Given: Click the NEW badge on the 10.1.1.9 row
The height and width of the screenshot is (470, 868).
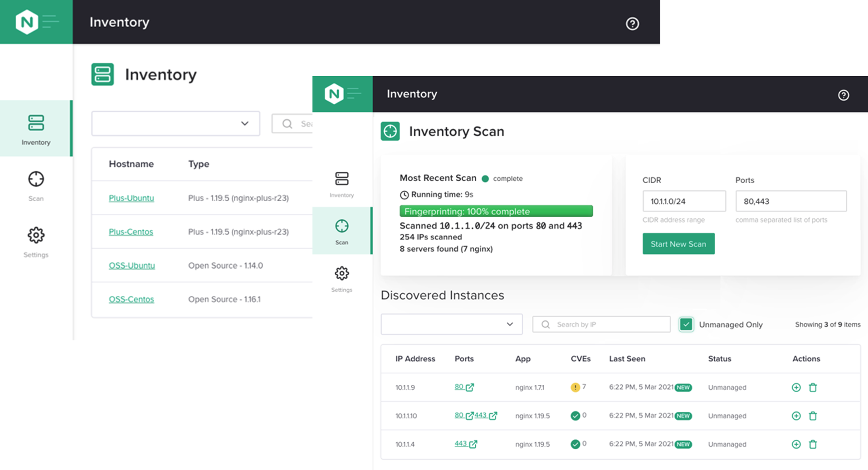Looking at the screenshot, I should pos(683,388).
